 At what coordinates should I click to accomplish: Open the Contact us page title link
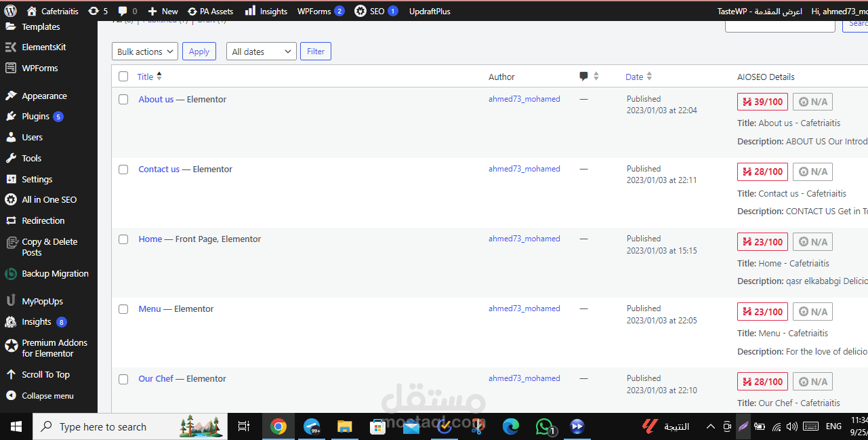pos(159,169)
